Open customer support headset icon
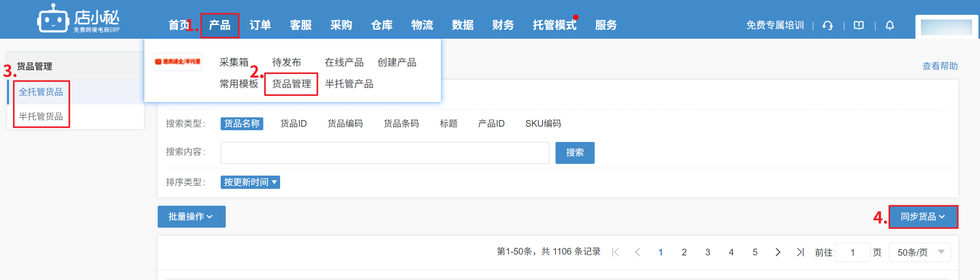 [x=827, y=26]
